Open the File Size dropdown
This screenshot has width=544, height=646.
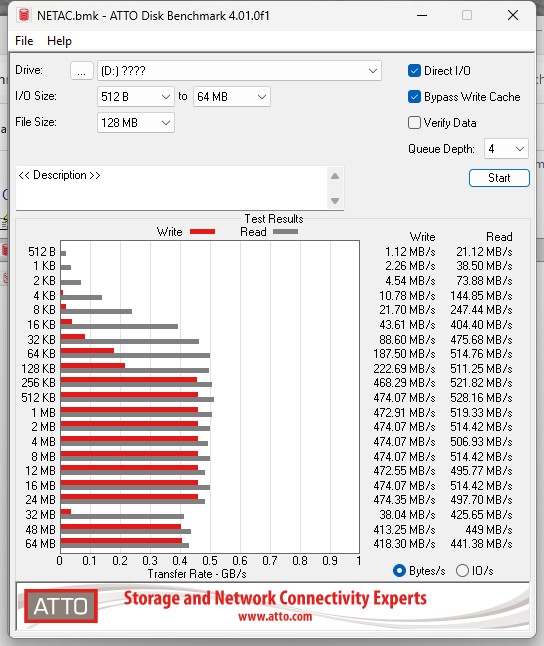pos(136,123)
